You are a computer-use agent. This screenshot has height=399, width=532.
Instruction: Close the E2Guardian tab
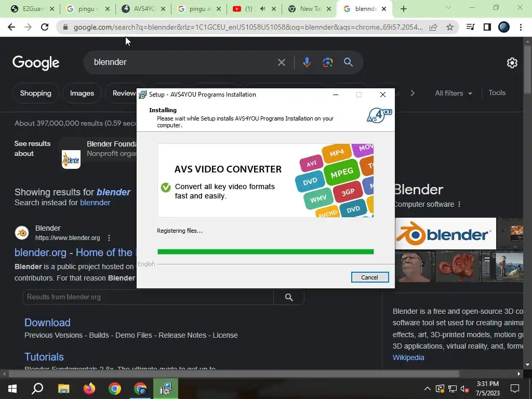(x=51, y=9)
